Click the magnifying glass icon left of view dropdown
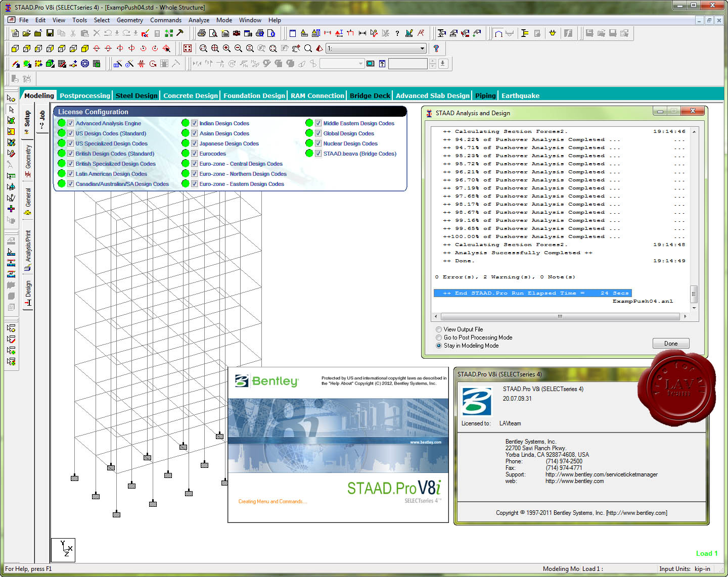This screenshot has height=577, width=728. [x=308, y=49]
